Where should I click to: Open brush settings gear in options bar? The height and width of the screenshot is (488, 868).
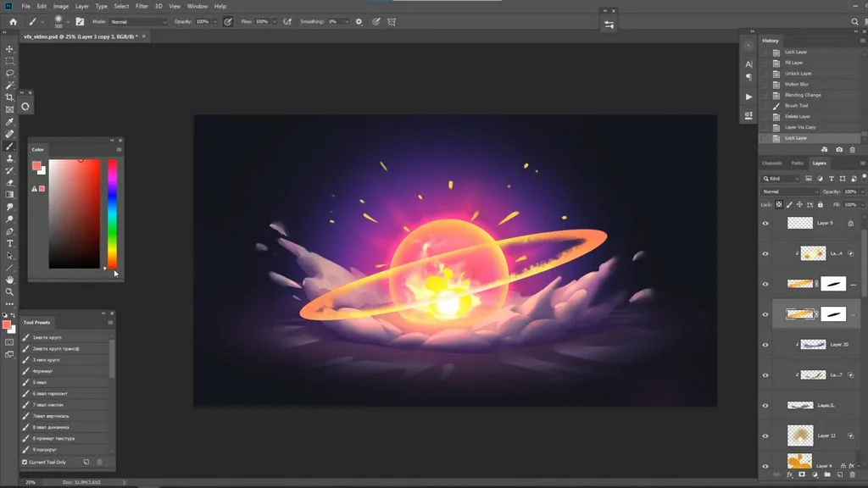[x=359, y=21]
